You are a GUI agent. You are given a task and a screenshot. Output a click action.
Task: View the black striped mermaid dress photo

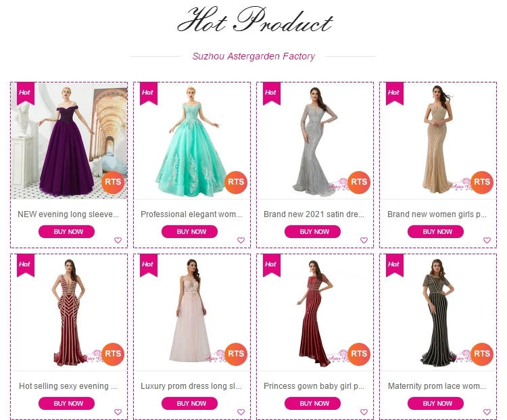(x=438, y=312)
